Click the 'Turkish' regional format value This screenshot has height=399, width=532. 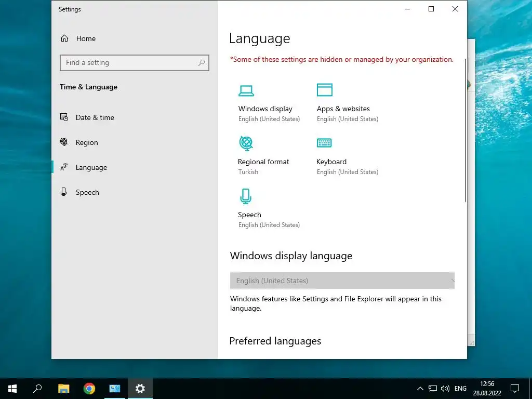(248, 172)
